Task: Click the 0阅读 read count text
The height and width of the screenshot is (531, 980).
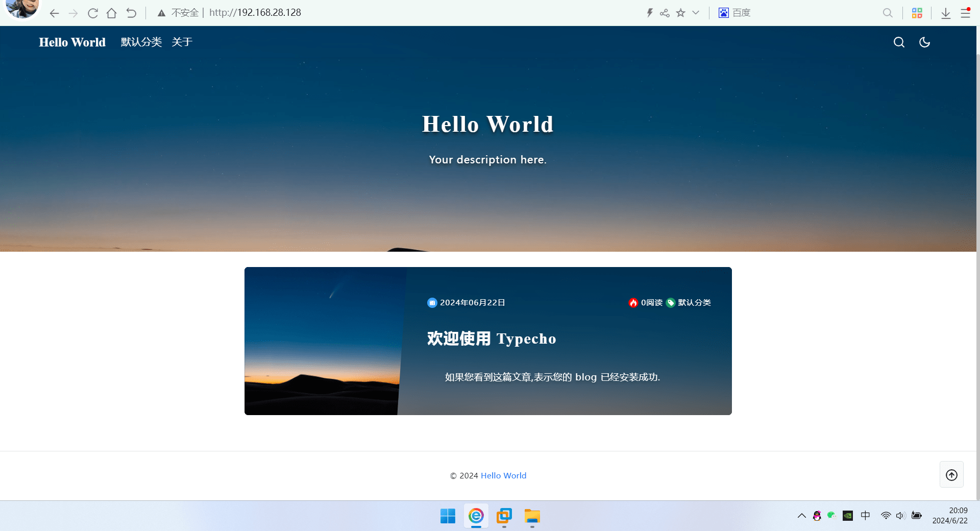Action: (652, 303)
